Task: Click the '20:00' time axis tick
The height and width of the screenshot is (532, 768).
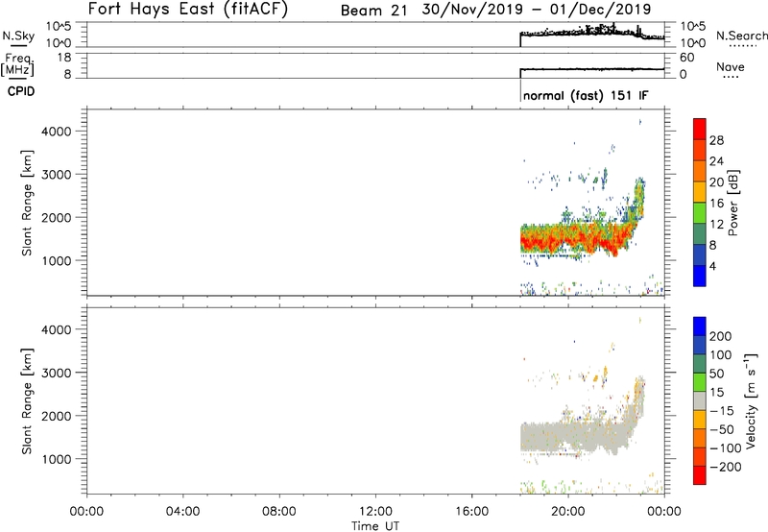Action: point(568,512)
